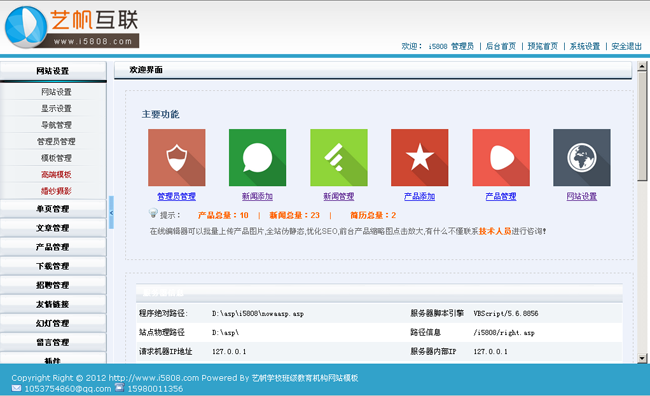650x396 pixels.
Task: Expand the 幻灯管理 menu section
Action: [x=53, y=323]
